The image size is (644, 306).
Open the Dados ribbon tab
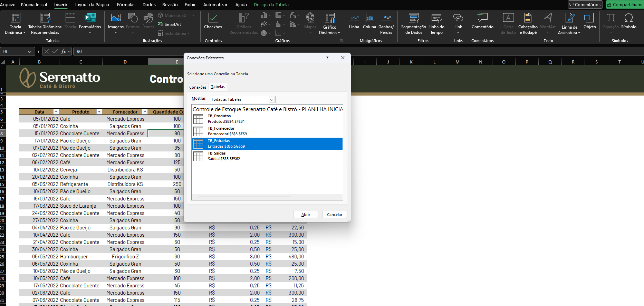149,4
